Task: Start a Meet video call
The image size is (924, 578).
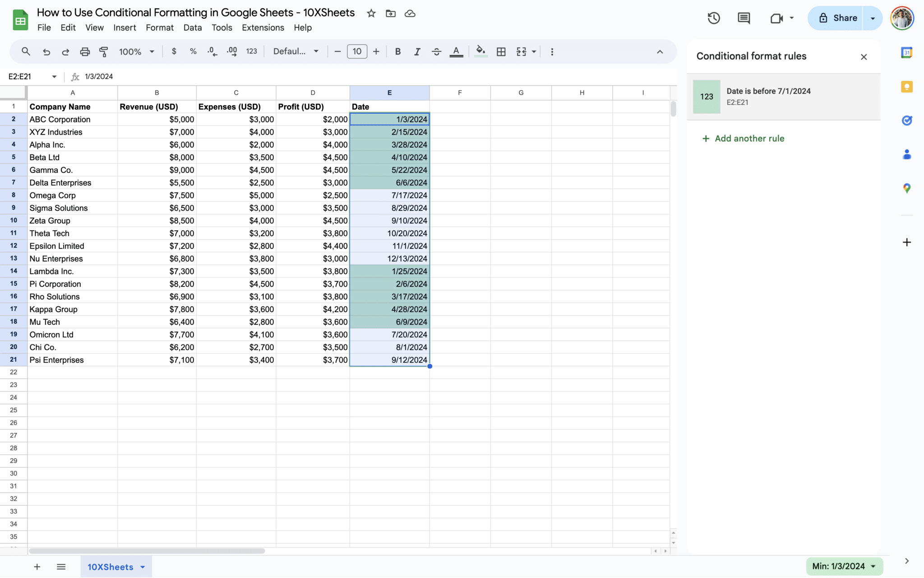Action: 777,18
